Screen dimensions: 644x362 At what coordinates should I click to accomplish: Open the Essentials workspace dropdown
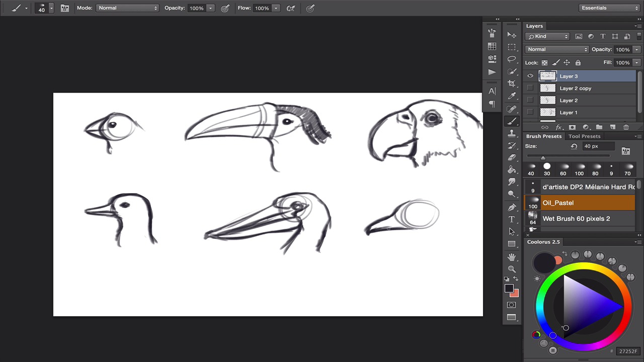[609, 8]
